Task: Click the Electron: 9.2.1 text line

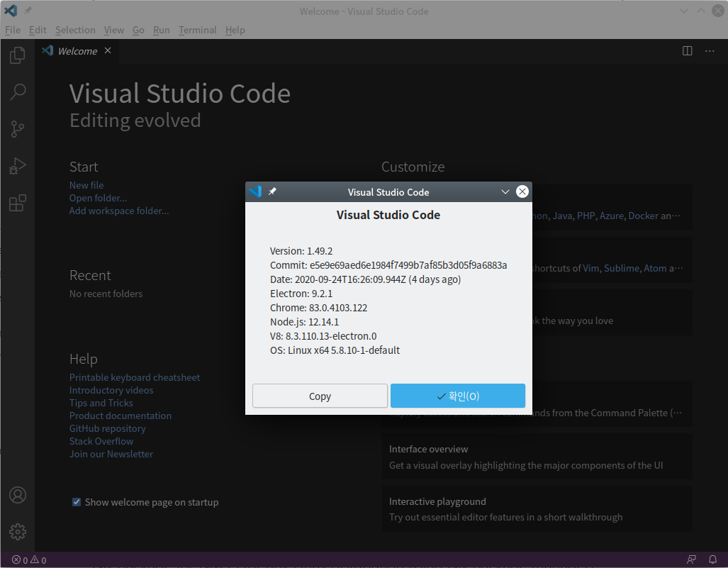Action: point(301,294)
